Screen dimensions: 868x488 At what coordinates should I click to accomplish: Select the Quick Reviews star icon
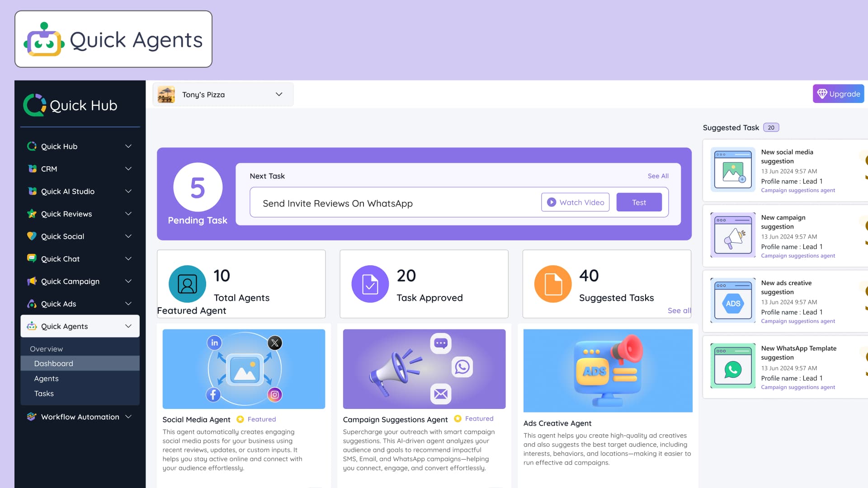coord(32,214)
